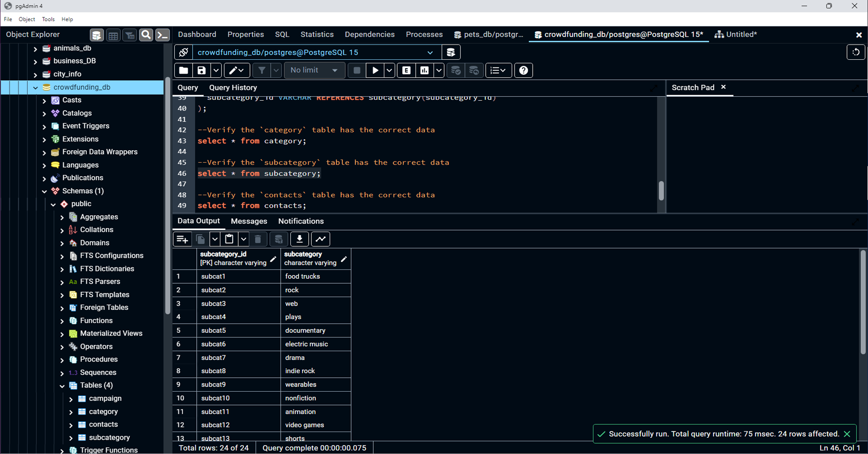Download query results as CSV
The height and width of the screenshot is (454, 868).
click(300, 239)
